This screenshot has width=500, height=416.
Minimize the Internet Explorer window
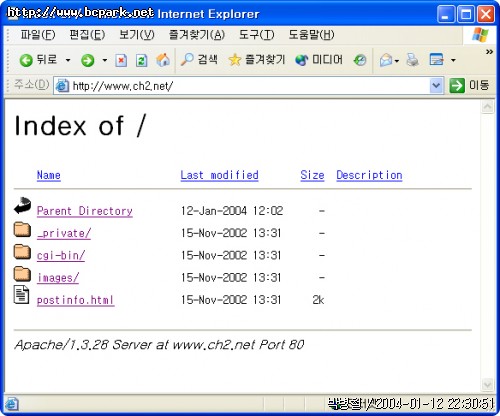click(446, 14)
